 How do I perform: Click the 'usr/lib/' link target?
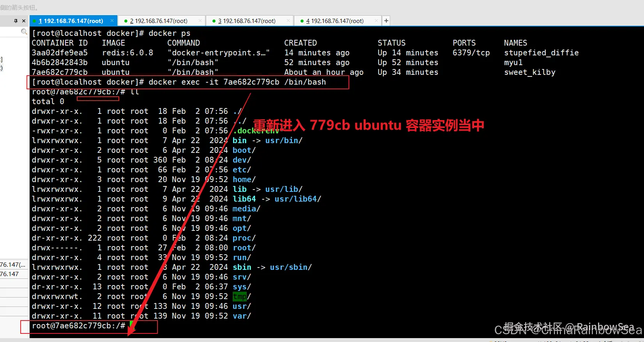pyautogui.click(x=284, y=189)
